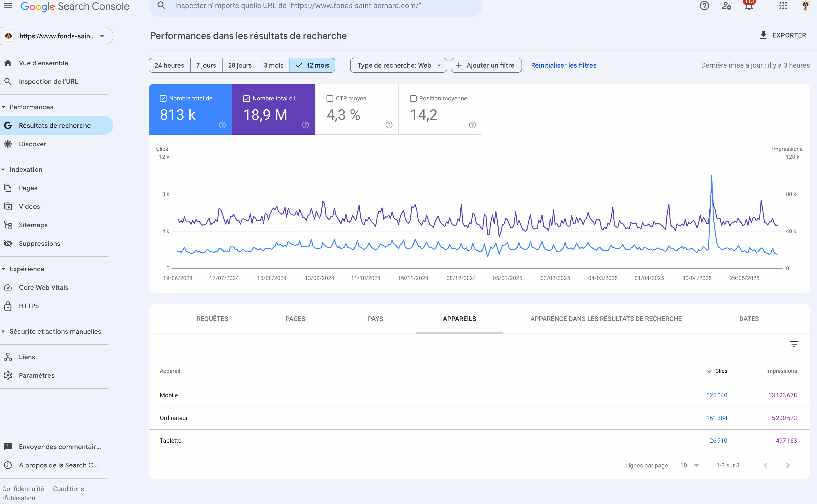Click the Ajouter un filtre button
817x504 pixels.
486,65
